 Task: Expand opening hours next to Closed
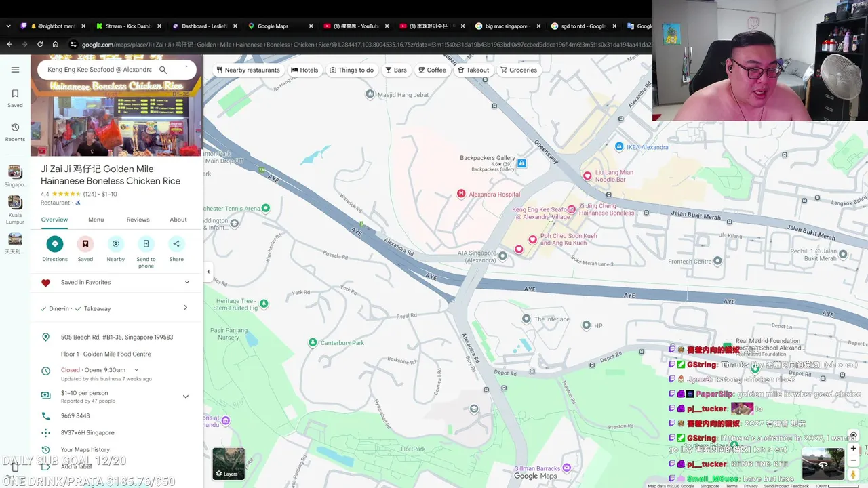pyautogui.click(x=136, y=370)
